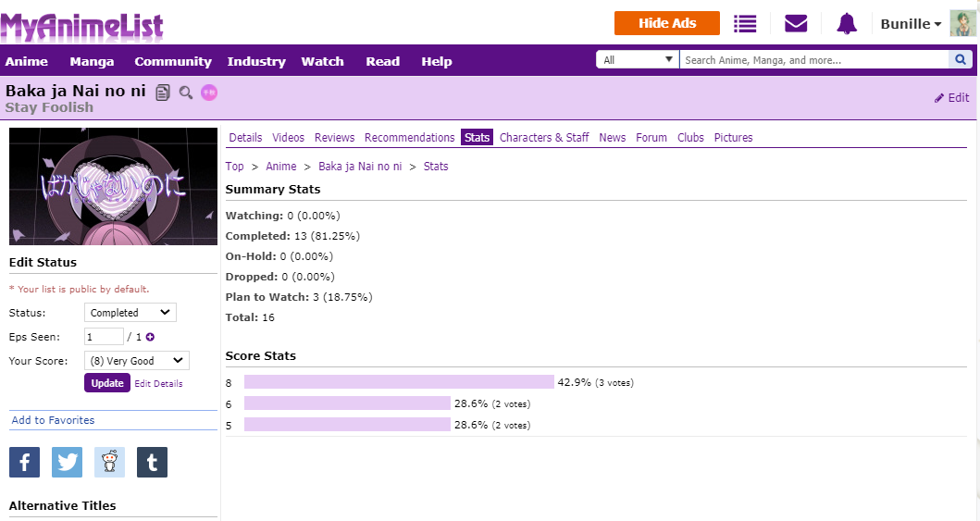Share on Twitter using the bird icon

(67, 462)
